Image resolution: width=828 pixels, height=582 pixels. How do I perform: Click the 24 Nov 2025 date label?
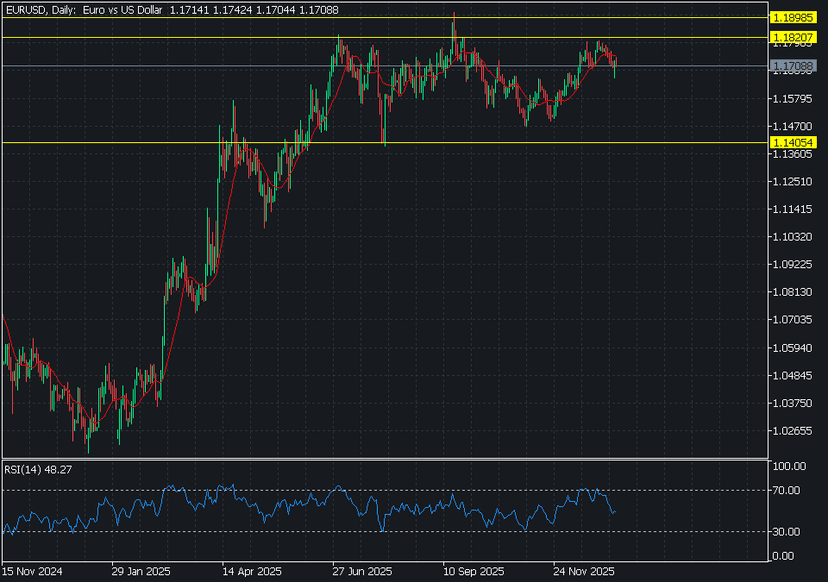click(x=583, y=573)
